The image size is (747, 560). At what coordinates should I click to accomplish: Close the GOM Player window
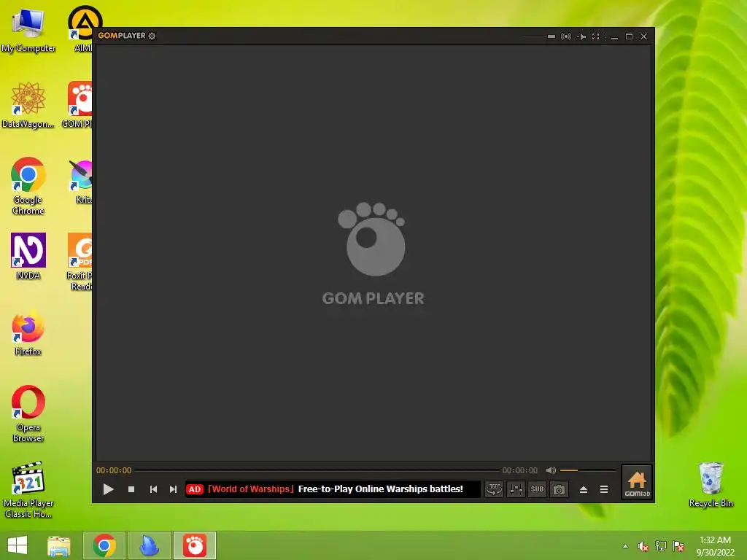643,36
